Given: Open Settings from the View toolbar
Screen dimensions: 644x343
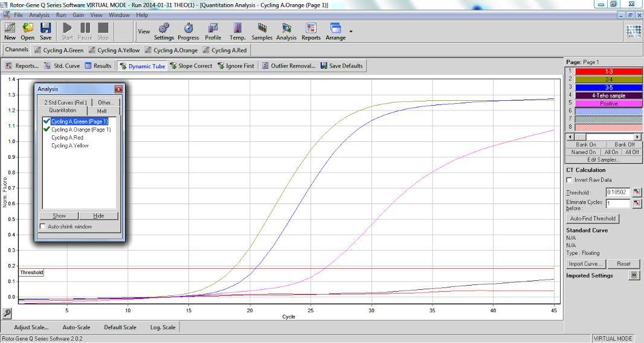Looking at the screenshot, I should tap(164, 31).
